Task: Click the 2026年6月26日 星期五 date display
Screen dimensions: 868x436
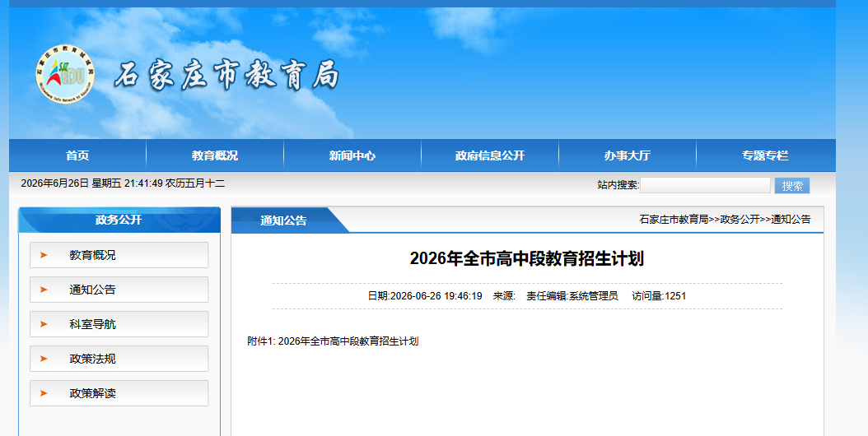Action: (x=123, y=183)
